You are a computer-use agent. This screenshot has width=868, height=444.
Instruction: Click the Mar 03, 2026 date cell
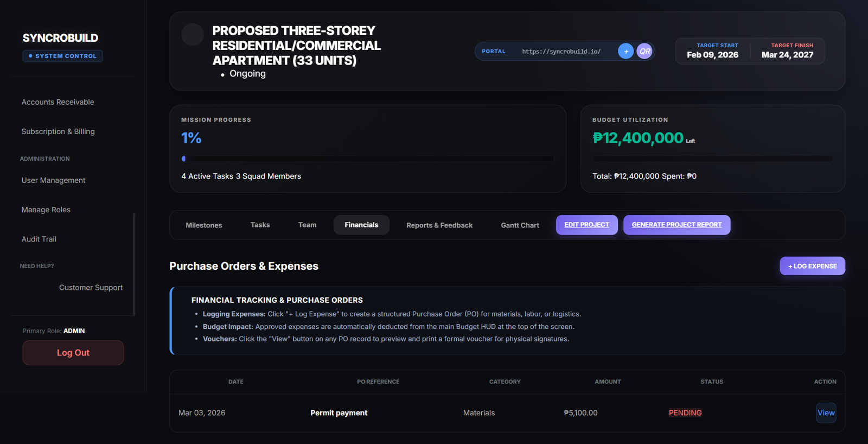tap(202, 413)
